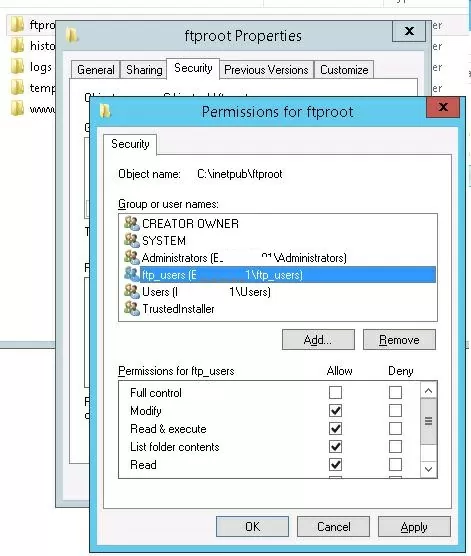Click the Read & execute permission label

168,429
